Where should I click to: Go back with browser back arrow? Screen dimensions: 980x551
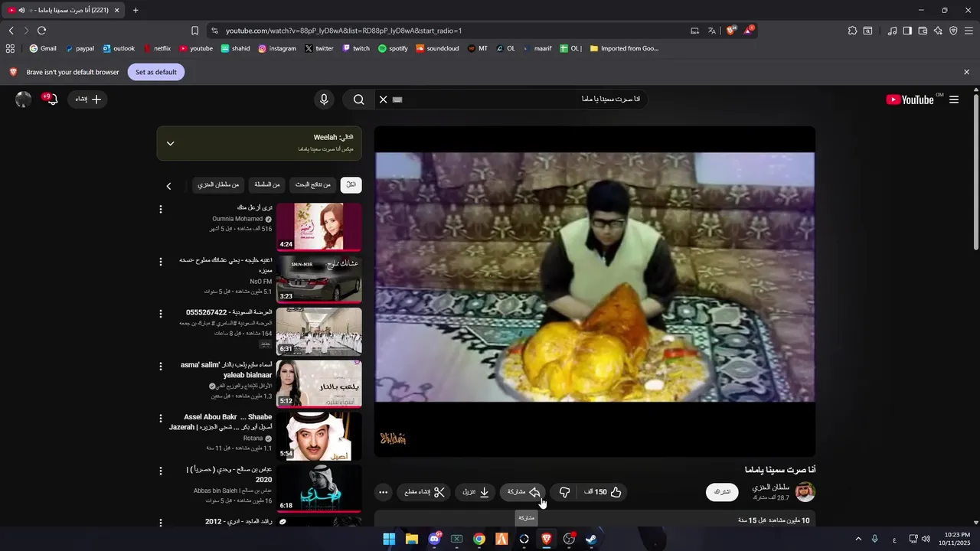coord(11,31)
